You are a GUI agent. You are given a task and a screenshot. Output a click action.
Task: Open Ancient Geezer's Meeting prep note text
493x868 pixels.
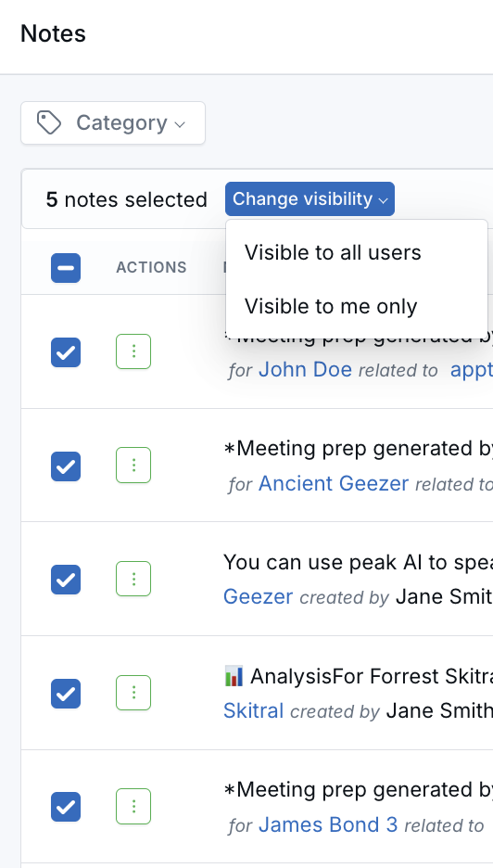[x=358, y=449]
